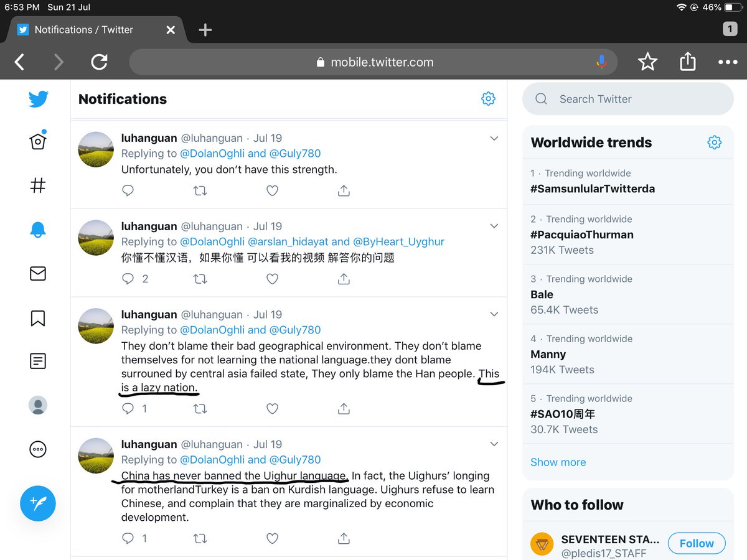Like luhanguan's tweet about the Uighur language
This screenshot has width=747, height=560.
click(x=272, y=538)
